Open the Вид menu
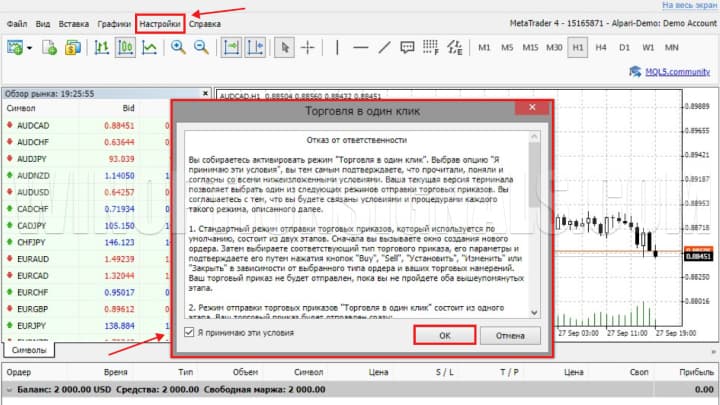Image resolution: width=720 pixels, height=405 pixels. click(x=43, y=24)
